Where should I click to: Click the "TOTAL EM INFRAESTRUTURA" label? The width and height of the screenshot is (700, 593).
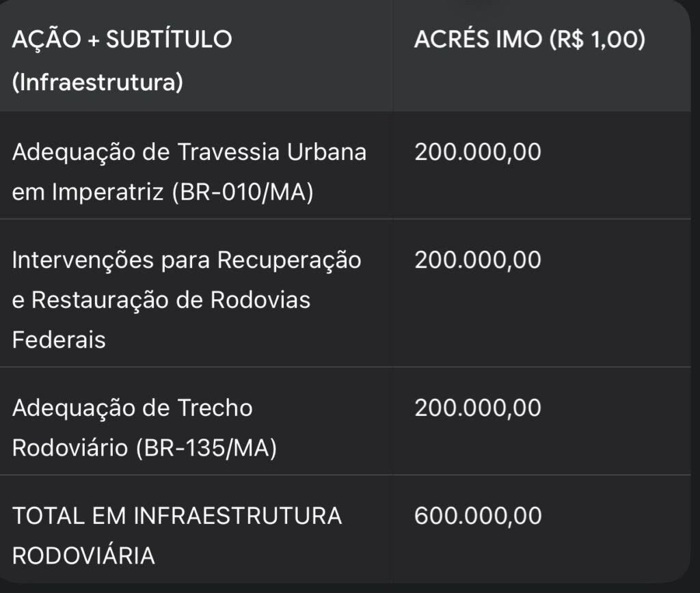pos(177,515)
